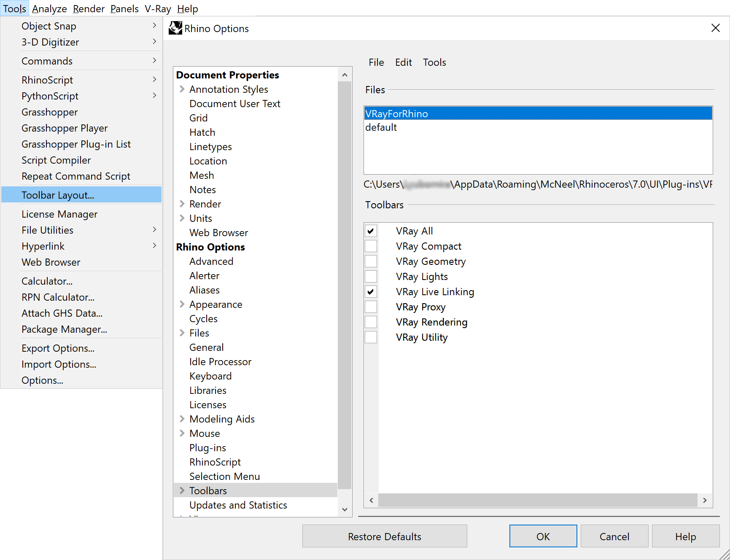Launch Grasshopper from Tools menu
The height and width of the screenshot is (560, 730).
(x=81, y=112)
